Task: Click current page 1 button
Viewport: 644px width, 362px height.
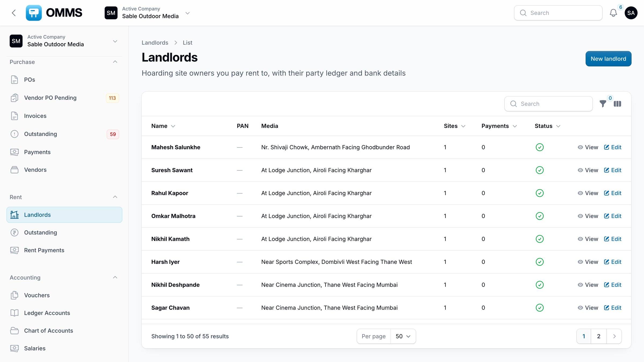Action: [584, 336]
